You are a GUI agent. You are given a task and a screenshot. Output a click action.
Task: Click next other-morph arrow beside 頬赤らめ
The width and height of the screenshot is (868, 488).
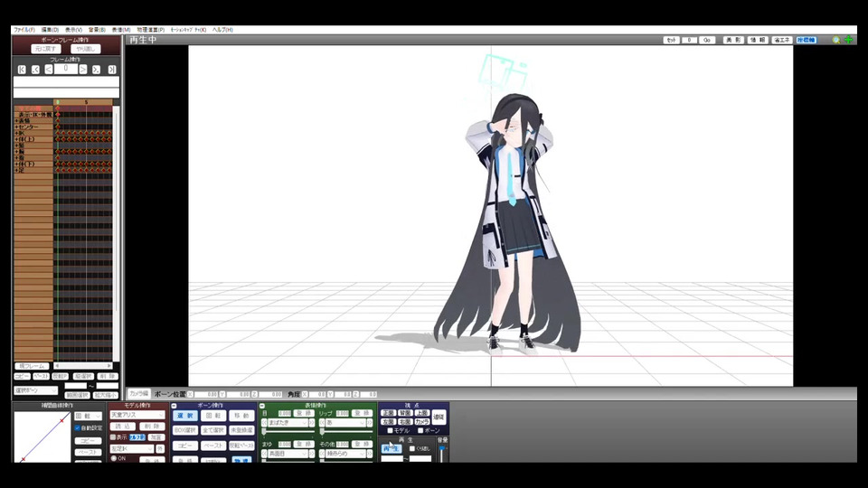[x=370, y=454]
